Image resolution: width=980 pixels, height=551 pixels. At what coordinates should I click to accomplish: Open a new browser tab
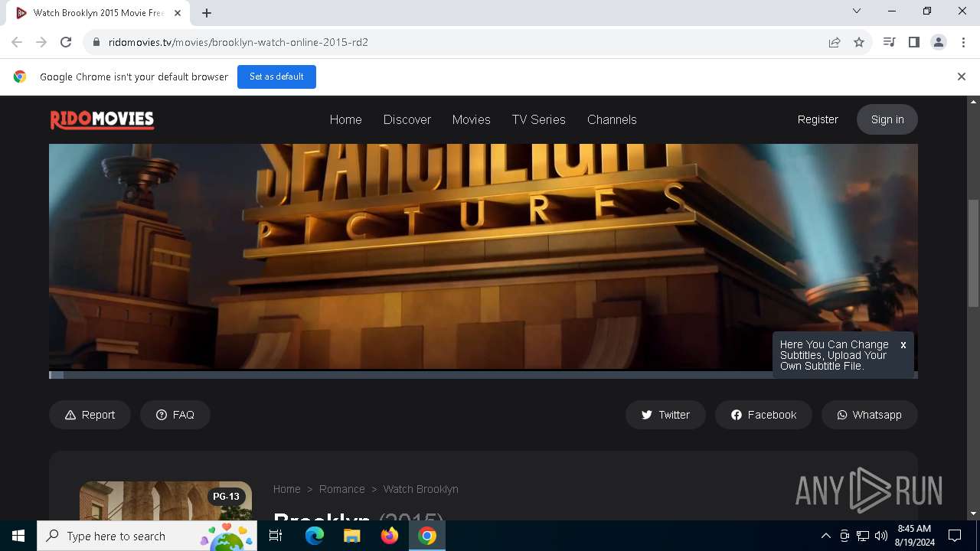(x=207, y=12)
